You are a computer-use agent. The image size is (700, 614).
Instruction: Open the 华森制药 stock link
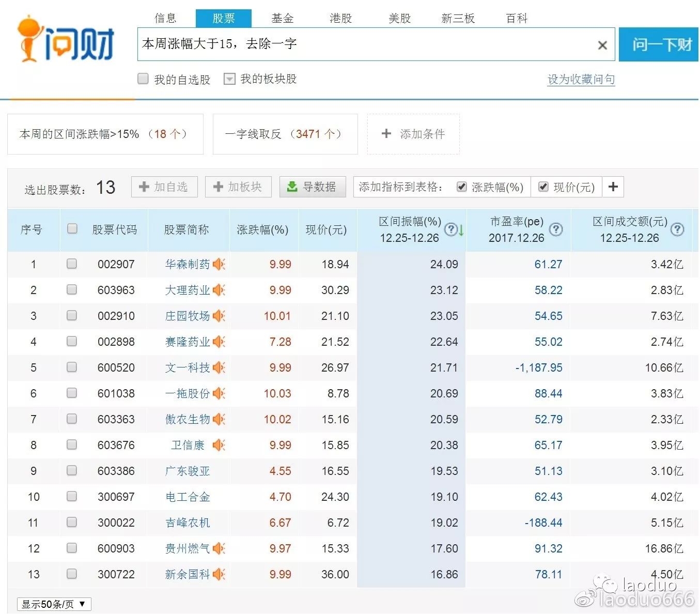point(188,264)
